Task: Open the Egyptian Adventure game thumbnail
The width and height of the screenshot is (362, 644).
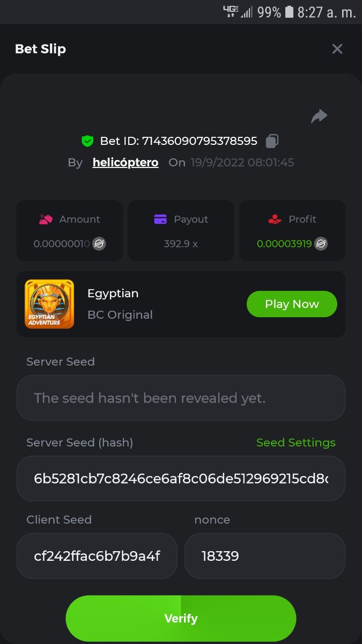Action: (49, 304)
